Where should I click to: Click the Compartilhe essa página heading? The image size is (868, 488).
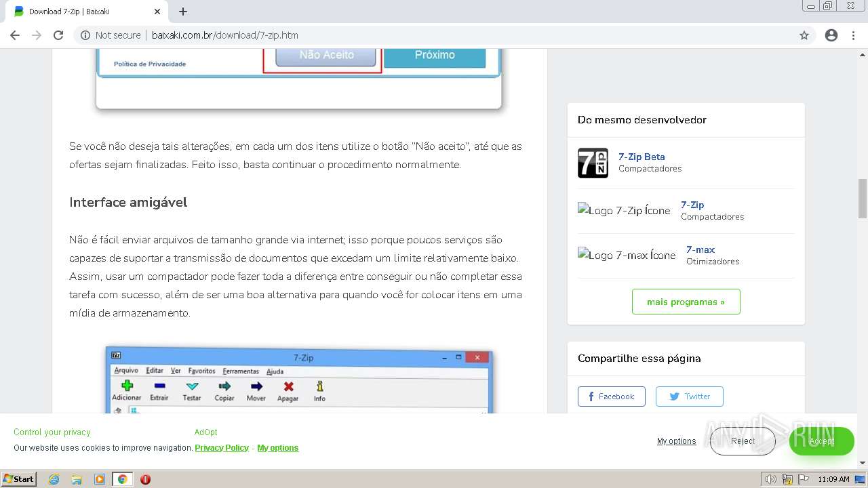pos(639,359)
